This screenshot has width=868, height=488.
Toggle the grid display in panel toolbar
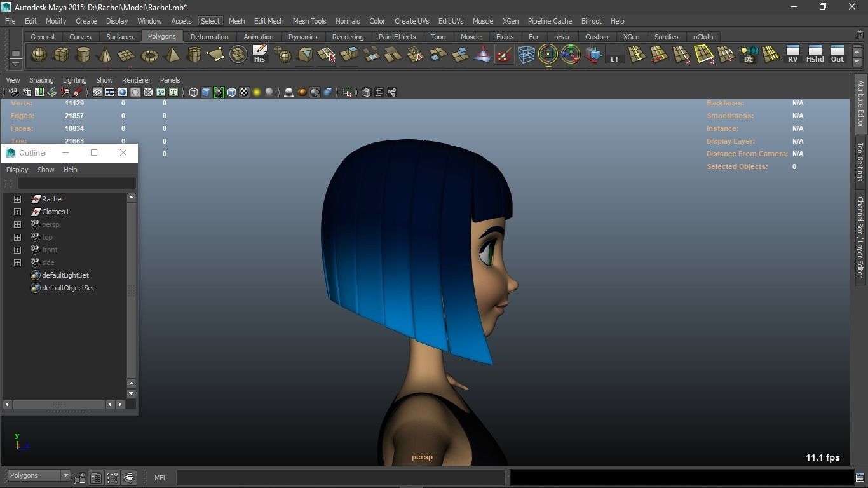coord(97,92)
